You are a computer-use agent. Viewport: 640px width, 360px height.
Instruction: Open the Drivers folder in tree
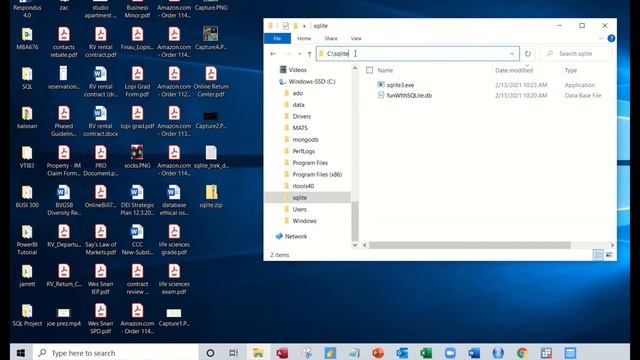click(x=302, y=116)
